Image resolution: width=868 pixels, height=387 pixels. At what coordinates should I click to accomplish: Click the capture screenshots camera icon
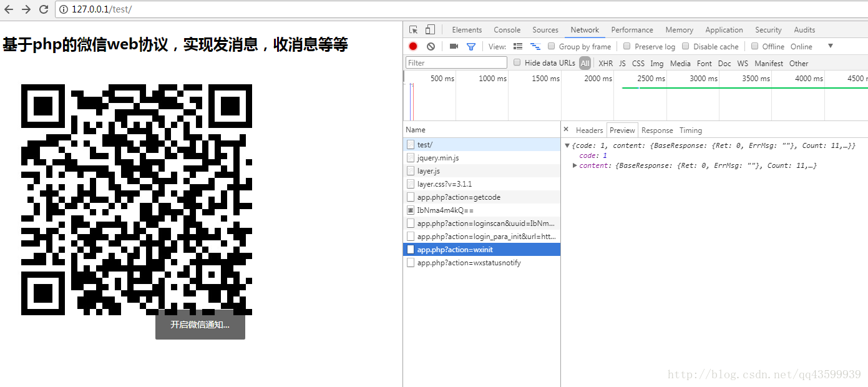click(x=454, y=46)
